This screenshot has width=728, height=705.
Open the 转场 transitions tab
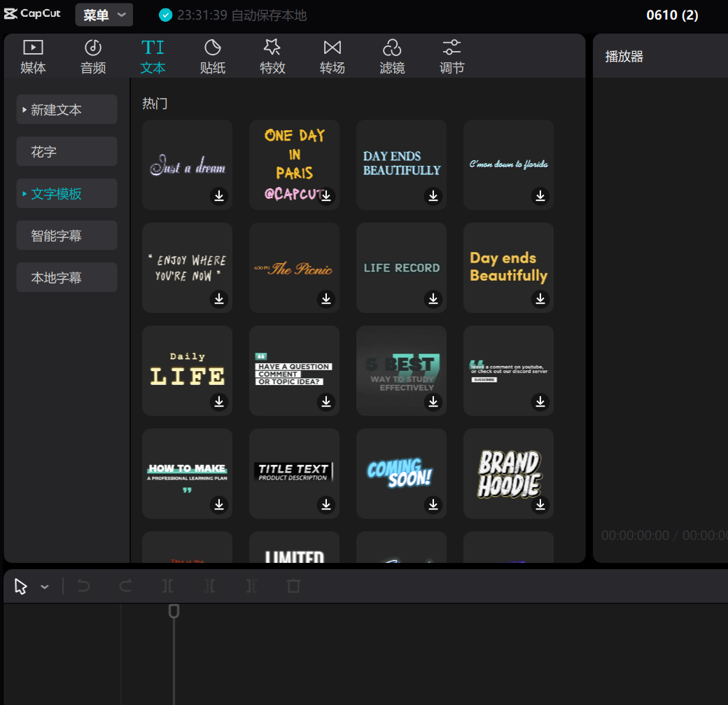pos(332,57)
